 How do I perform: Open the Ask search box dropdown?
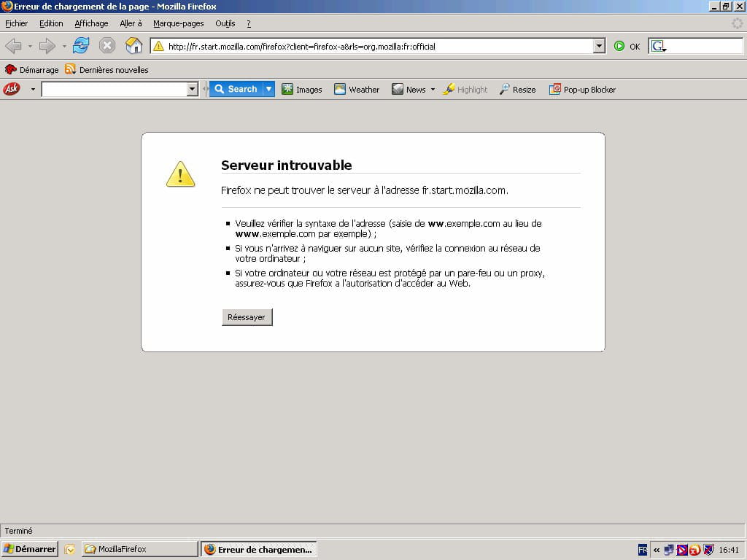192,89
